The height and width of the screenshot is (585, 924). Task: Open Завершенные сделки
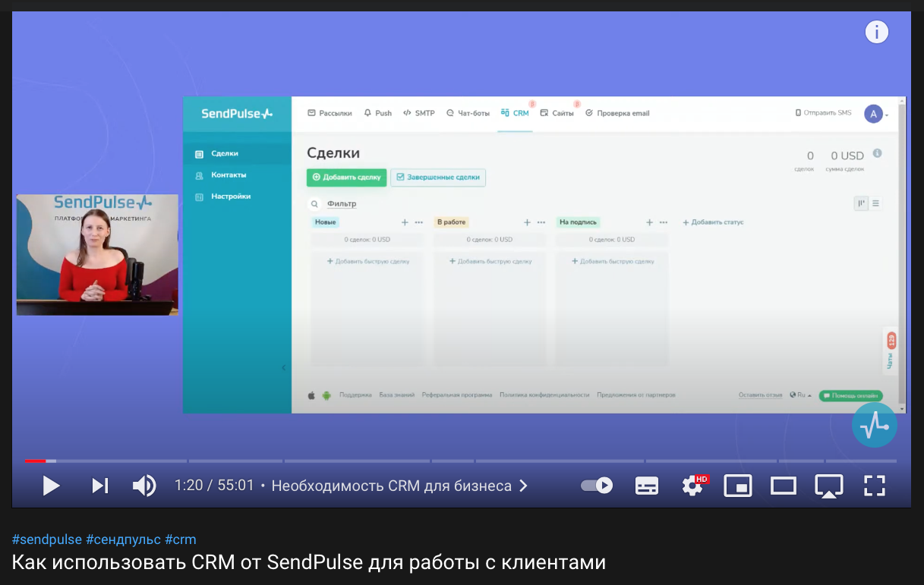(x=438, y=178)
